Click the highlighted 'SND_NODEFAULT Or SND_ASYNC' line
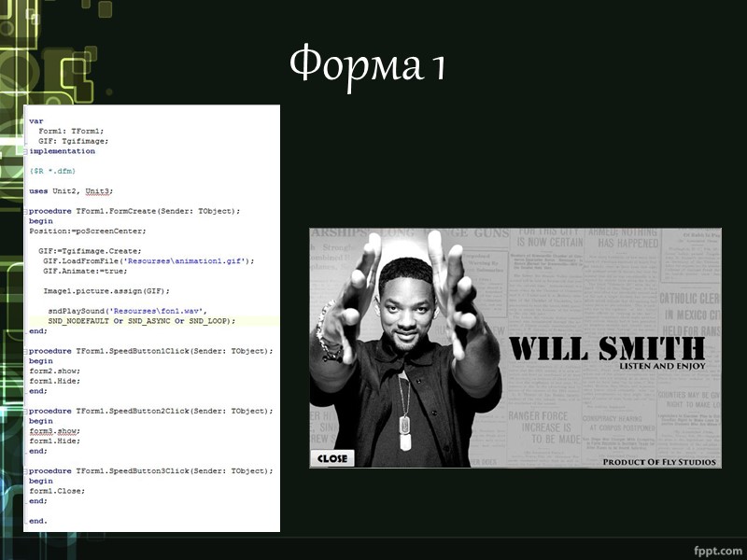Viewport: 747px width, 560px height. (142, 321)
